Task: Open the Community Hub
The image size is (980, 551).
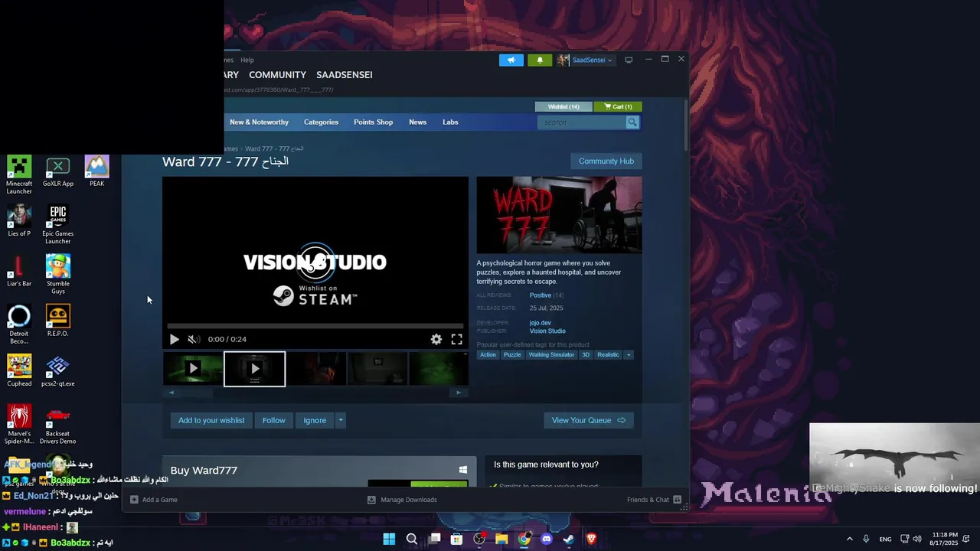Action: (606, 161)
